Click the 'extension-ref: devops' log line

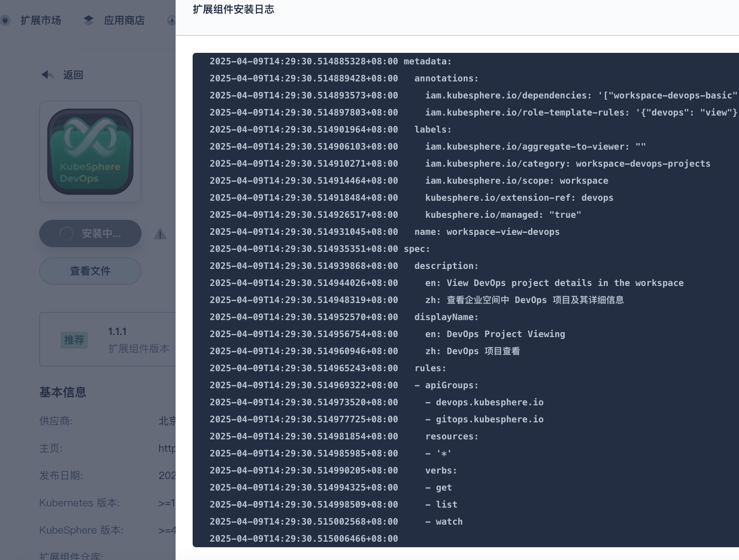[412, 198]
